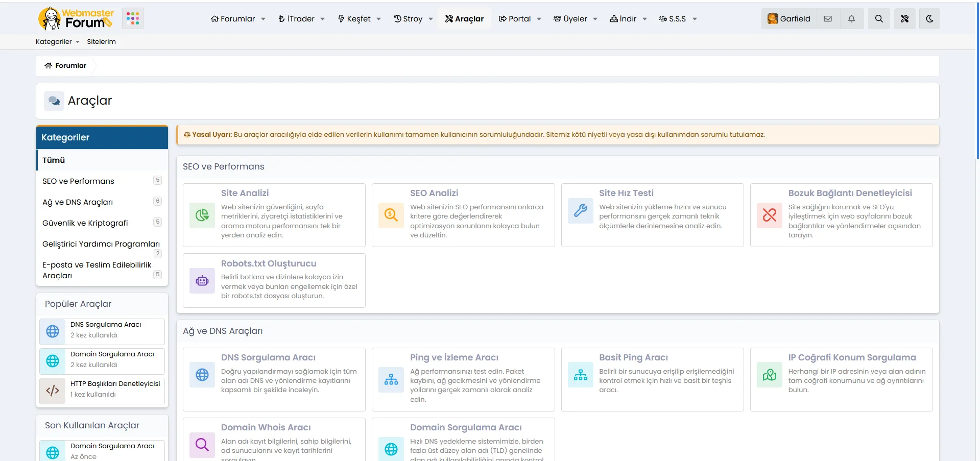Select Tümü in the categories sidebar

pos(54,160)
